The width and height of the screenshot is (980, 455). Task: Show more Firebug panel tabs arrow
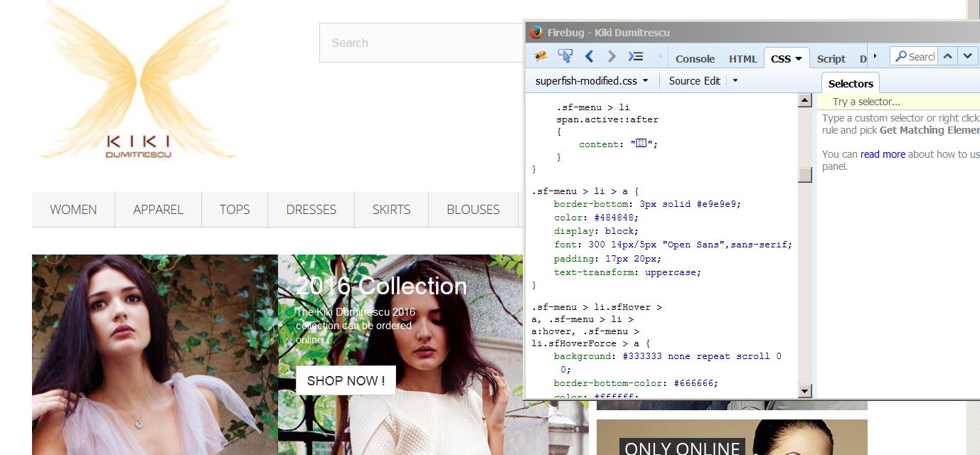coord(875,56)
